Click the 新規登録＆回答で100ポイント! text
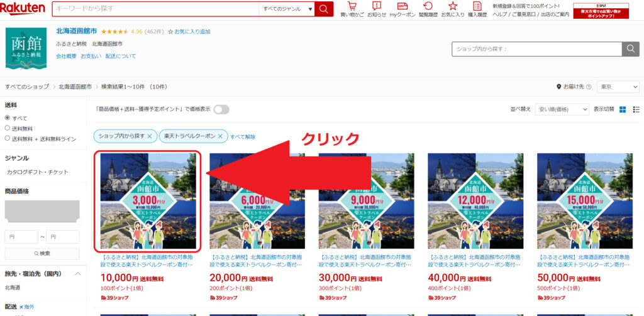 tap(526, 6)
